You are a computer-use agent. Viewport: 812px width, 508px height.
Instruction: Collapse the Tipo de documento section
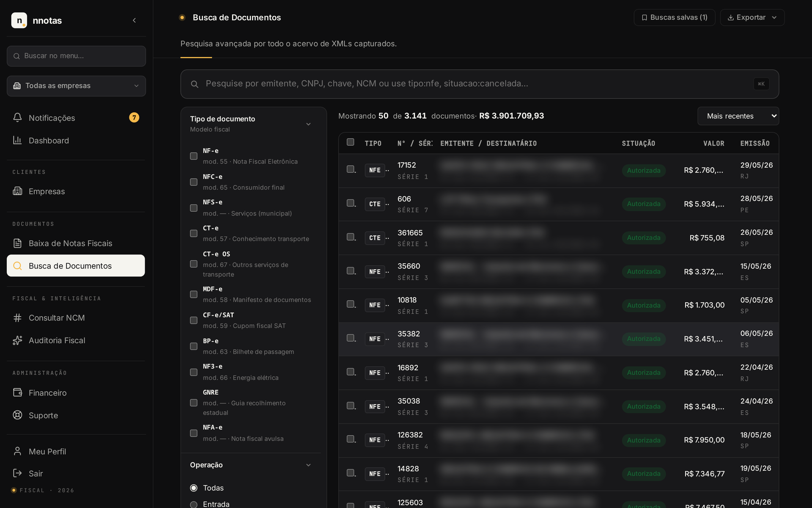point(308,124)
